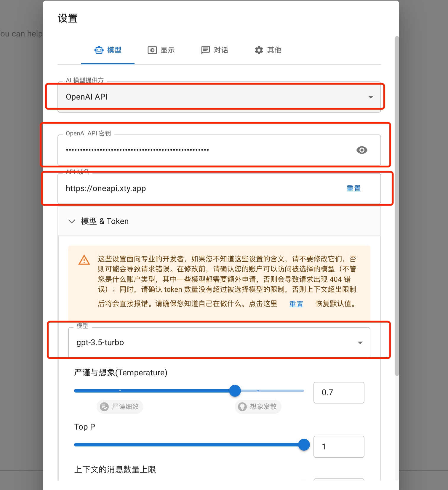Click the Top P slider handle
The image size is (448, 490).
point(304,445)
